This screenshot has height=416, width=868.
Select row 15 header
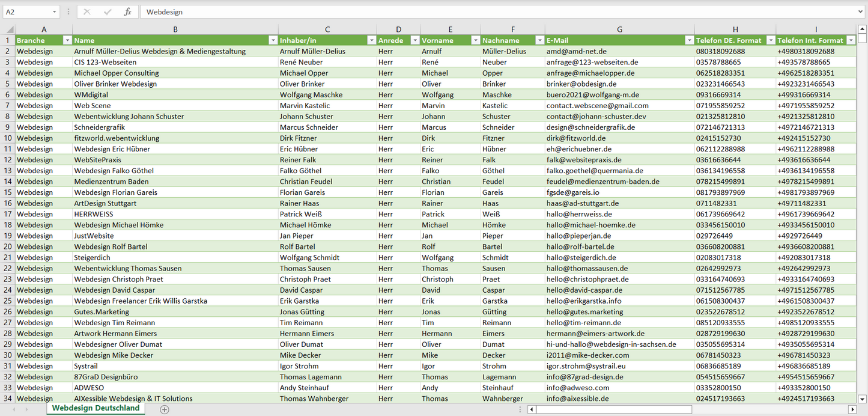(7, 192)
